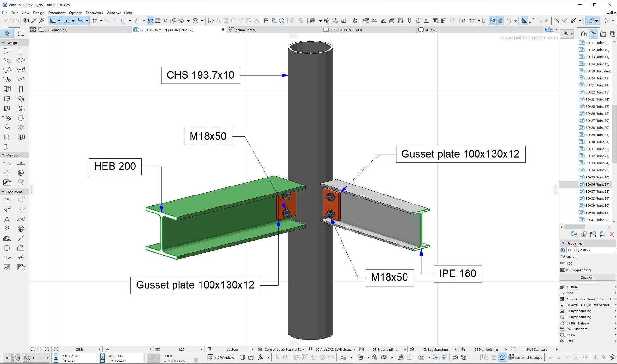This screenshot has width=617, height=364.
Task: Open the 1:20 scale dropdown in the status bar
Action: tap(182, 349)
